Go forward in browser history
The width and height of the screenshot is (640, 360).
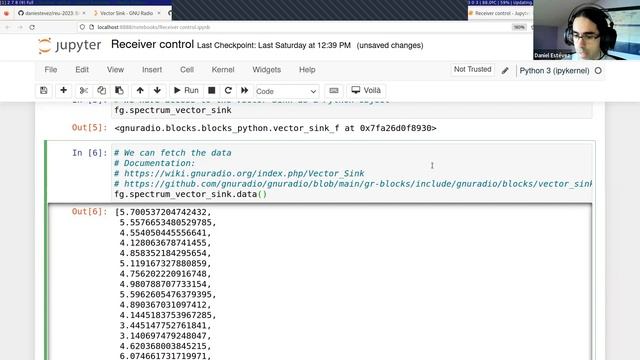click(20, 27)
